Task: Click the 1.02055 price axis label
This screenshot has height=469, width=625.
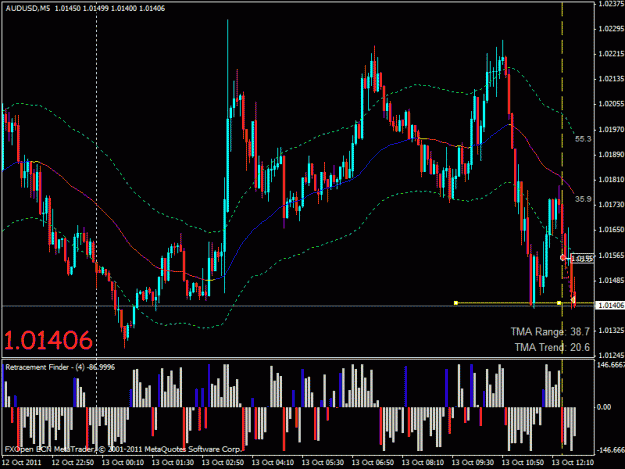Action: tap(611, 104)
